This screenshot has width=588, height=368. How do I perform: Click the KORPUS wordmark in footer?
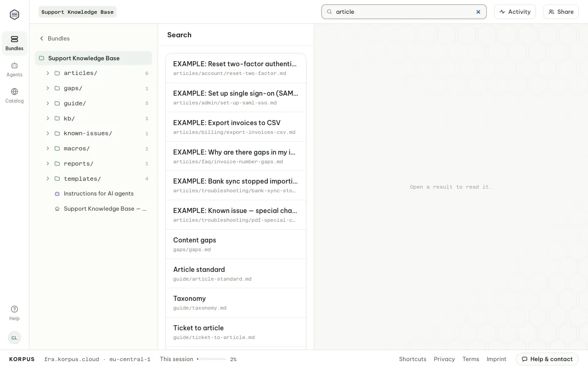click(x=22, y=359)
